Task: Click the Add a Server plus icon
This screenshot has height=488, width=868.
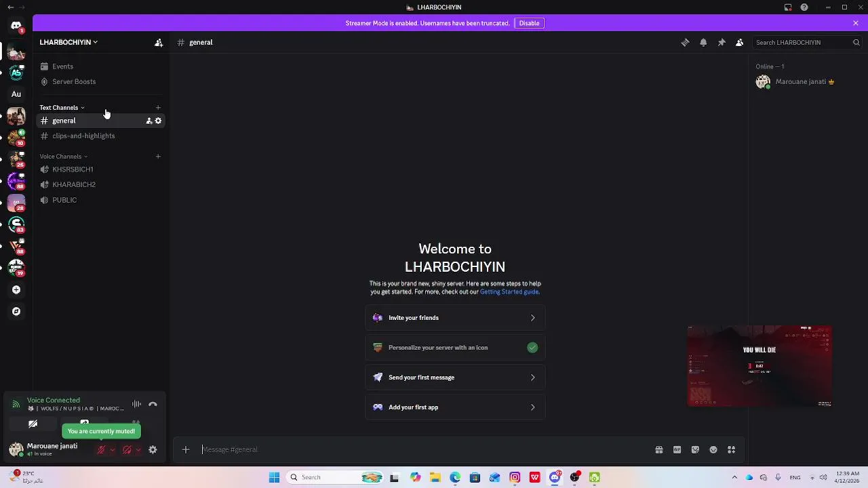Action: (x=16, y=290)
